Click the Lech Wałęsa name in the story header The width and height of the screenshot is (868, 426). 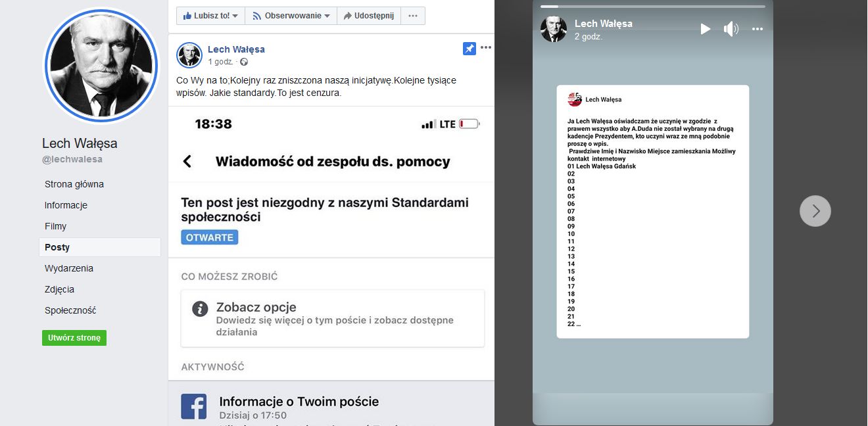click(604, 24)
